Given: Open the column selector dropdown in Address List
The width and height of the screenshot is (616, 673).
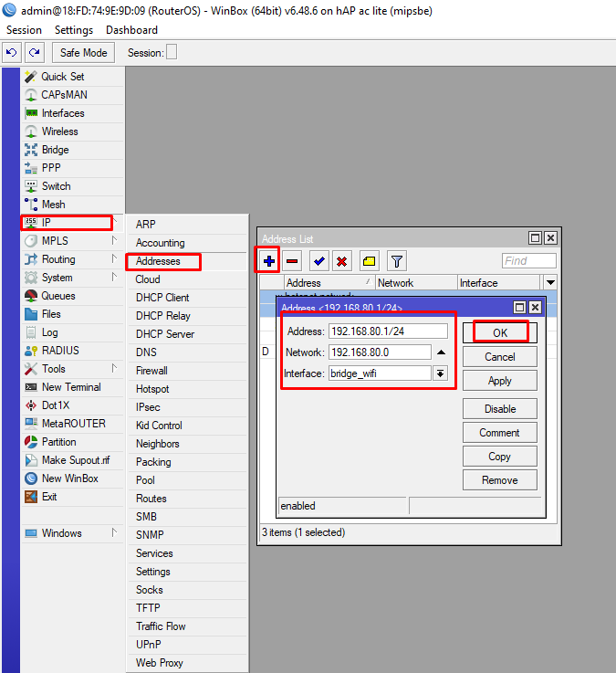Looking at the screenshot, I should tap(550, 283).
